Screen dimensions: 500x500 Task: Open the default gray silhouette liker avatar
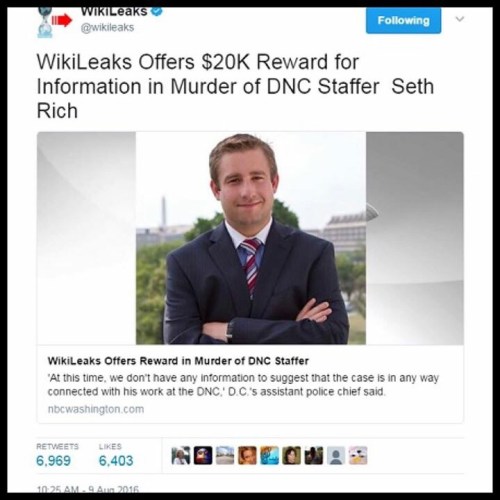coord(336,455)
